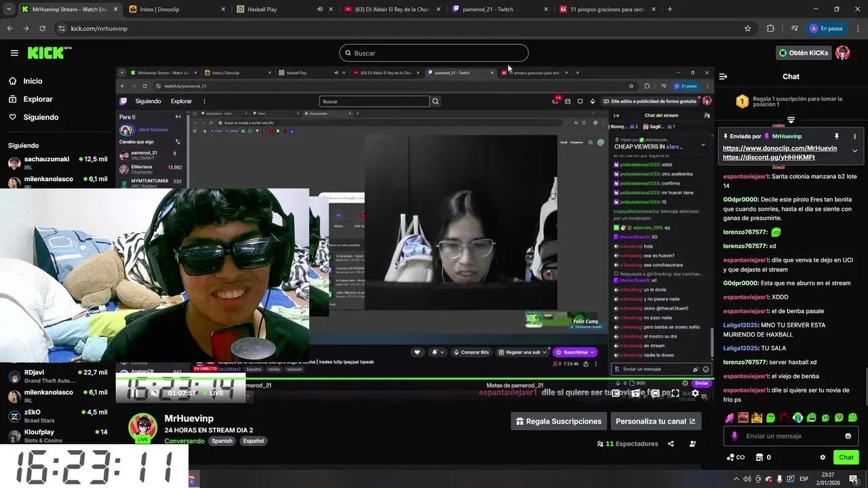Viewport: 868px width, 488px height.
Task: Open chat settings gear icon
Action: click(823, 457)
